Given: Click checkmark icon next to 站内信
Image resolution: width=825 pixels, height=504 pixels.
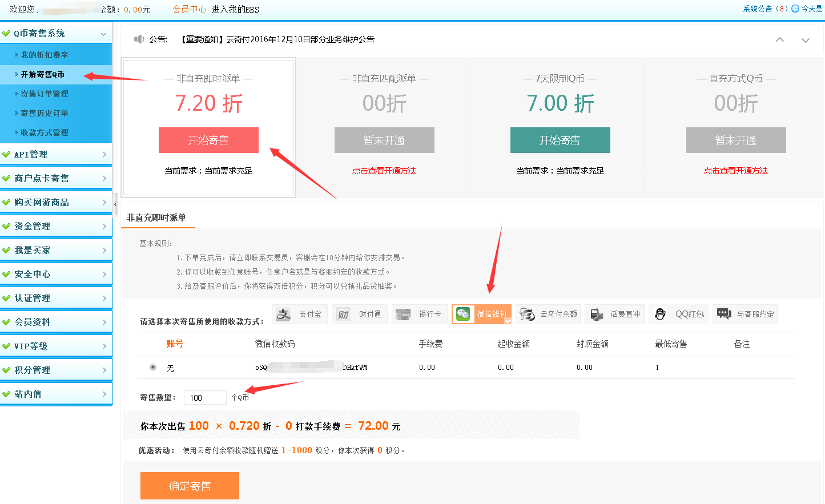Looking at the screenshot, I should [6, 394].
